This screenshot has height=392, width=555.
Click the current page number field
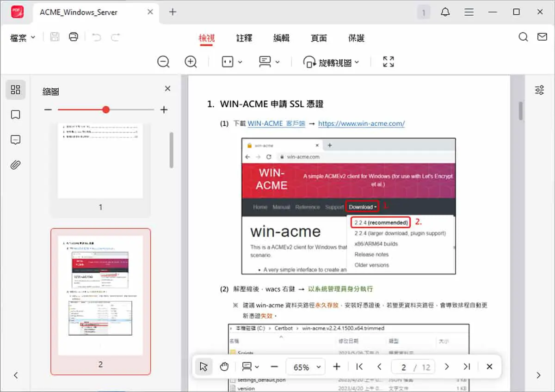403,367
